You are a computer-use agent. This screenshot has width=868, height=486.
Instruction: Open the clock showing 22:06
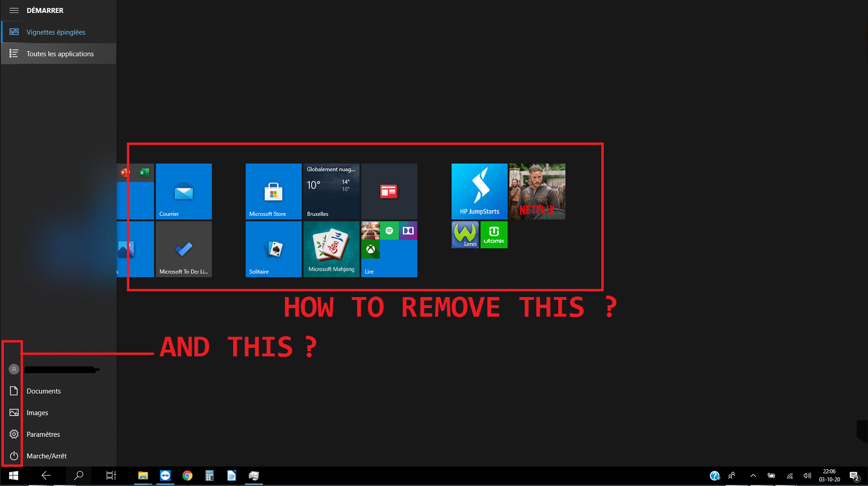pos(829,475)
